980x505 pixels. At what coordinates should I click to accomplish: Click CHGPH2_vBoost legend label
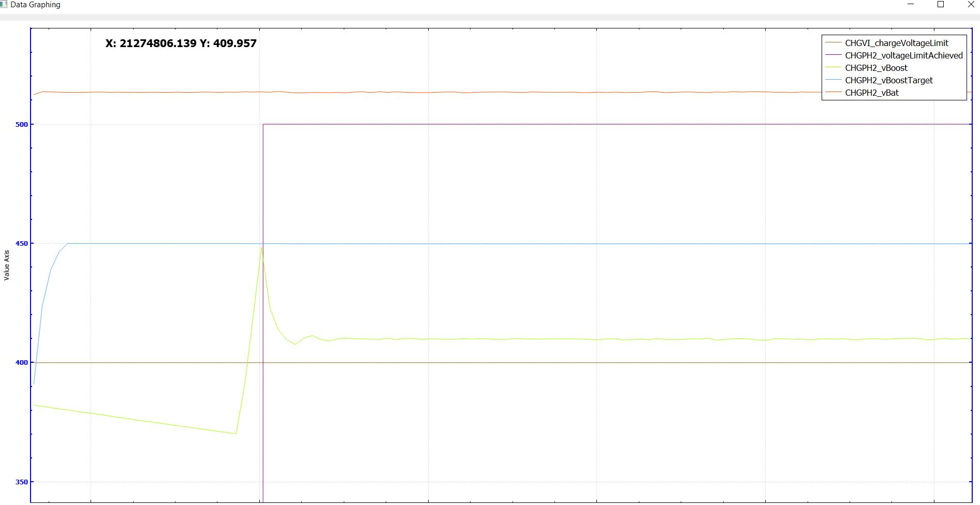(x=876, y=68)
